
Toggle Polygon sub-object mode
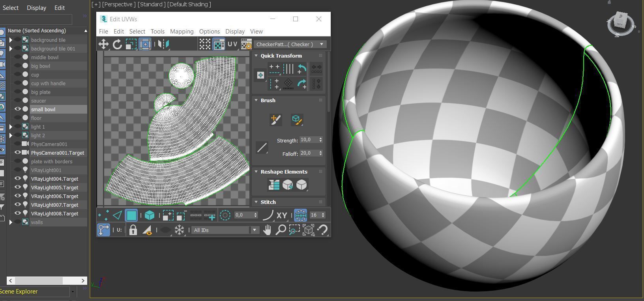[x=131, y=215]
